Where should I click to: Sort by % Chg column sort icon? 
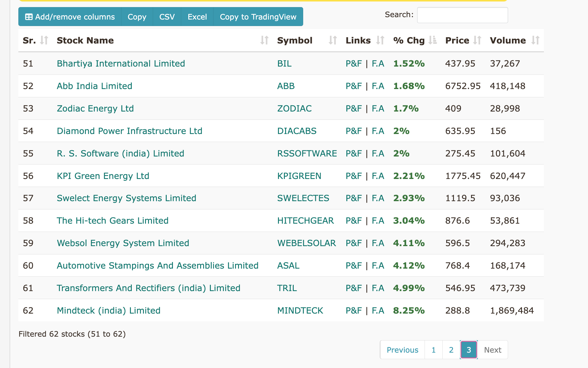[x=433, y=40]
